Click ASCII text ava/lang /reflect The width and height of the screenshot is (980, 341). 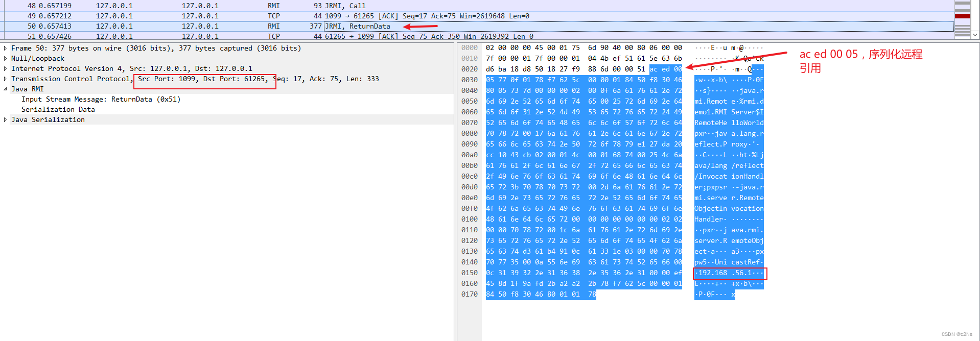tap(729, 165)
